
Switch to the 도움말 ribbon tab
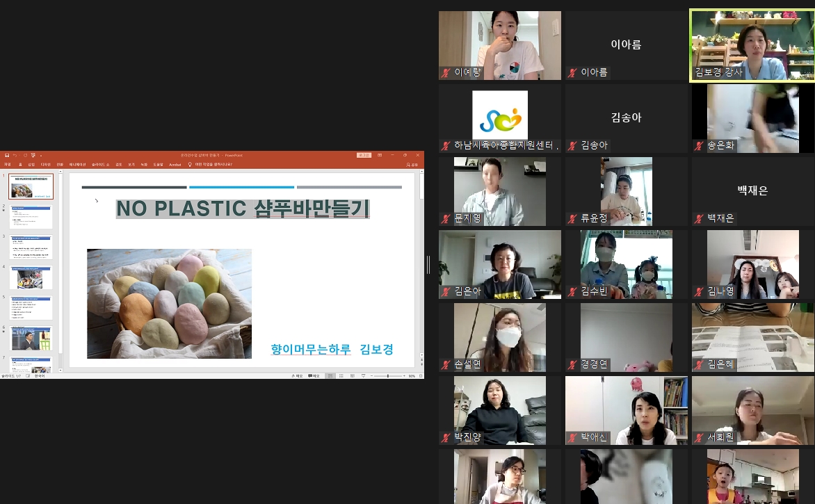pos(157,165)
